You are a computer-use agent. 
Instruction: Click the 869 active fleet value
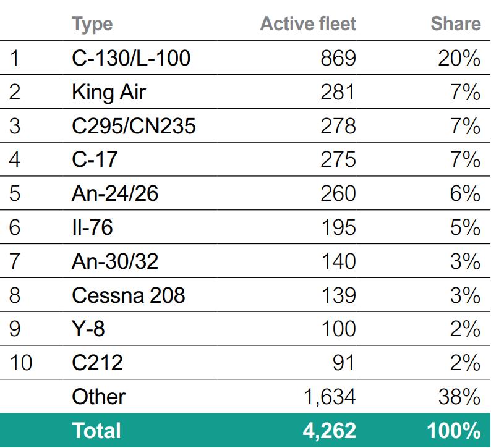click(338, 58)
